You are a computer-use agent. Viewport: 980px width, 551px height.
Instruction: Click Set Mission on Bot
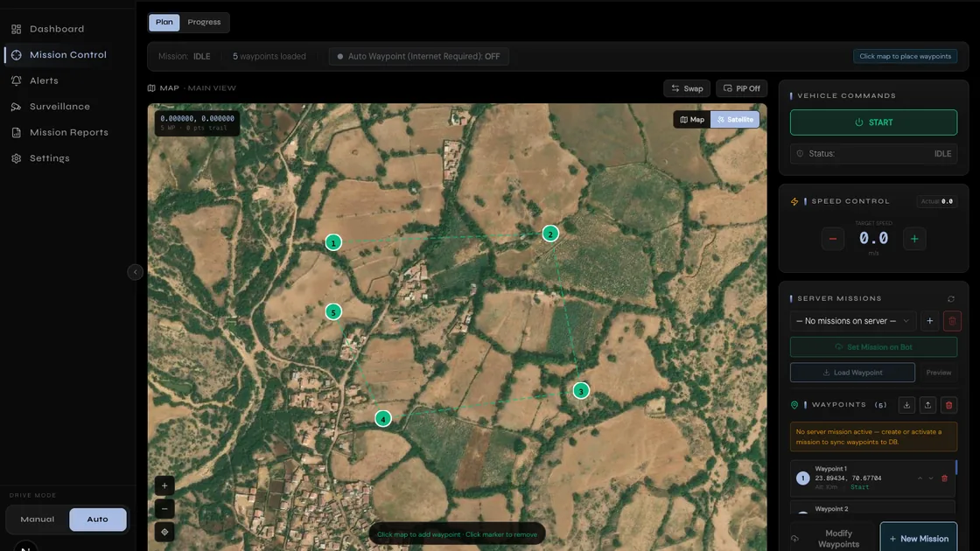[x=873, y=346]
